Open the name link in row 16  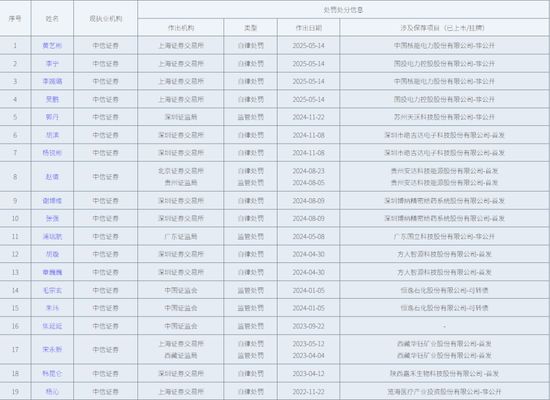coord(52,326)
